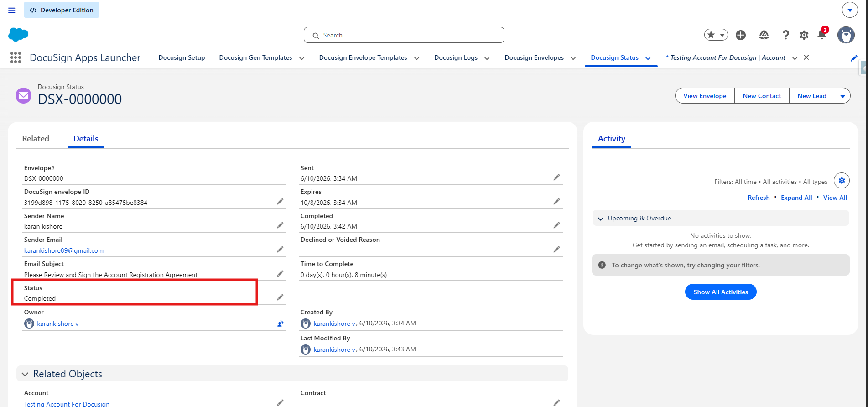Open the Activity timeline settings gear
This screenshot has height=407, width=868.
(842, 181)
